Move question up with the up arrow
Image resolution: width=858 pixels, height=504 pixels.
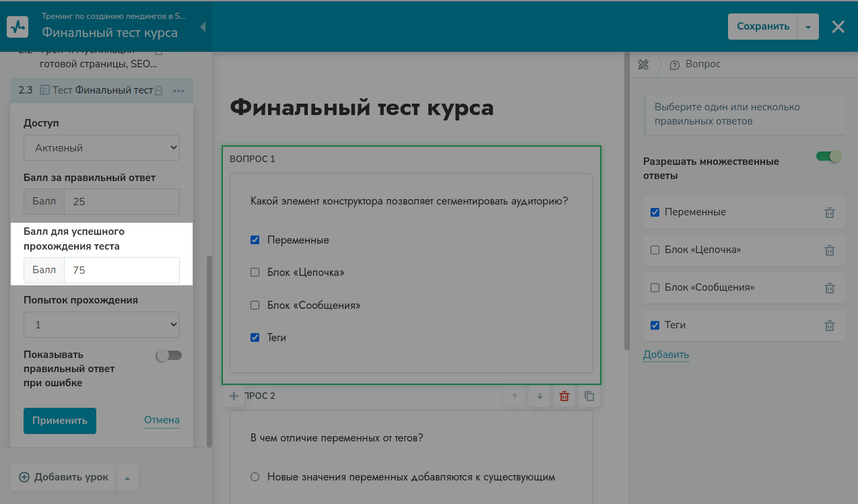515,396
